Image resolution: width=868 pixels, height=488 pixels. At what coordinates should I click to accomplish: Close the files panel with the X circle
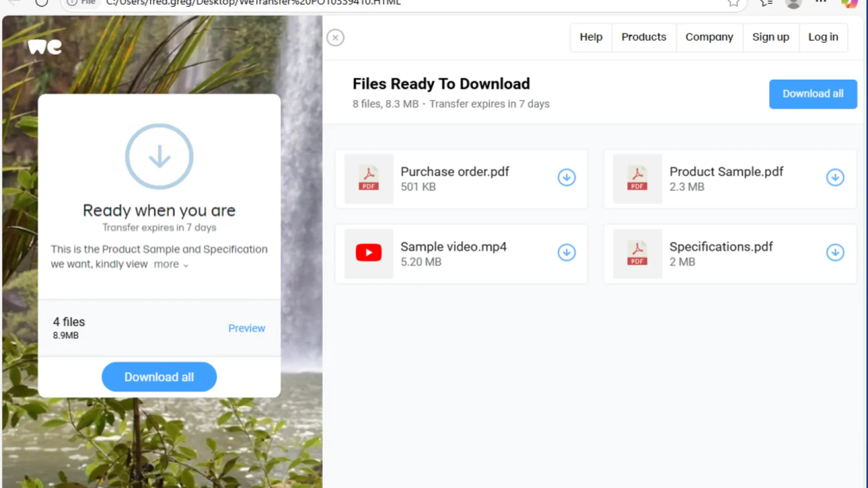(335, 37)
